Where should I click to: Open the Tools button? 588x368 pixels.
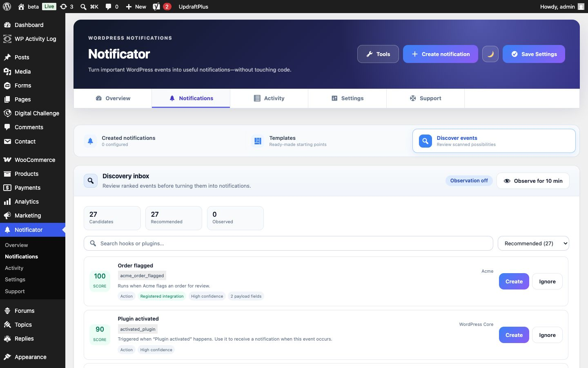[378, 54]
